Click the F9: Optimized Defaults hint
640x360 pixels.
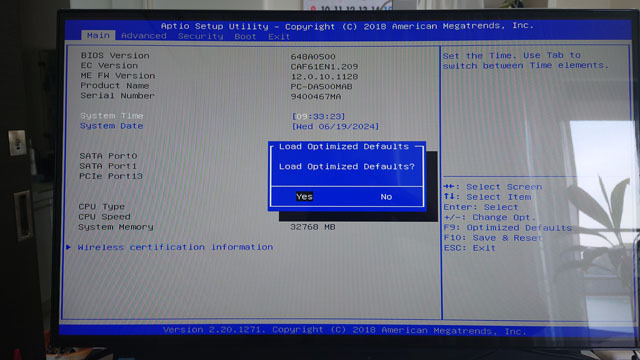(x=508, y=228)
